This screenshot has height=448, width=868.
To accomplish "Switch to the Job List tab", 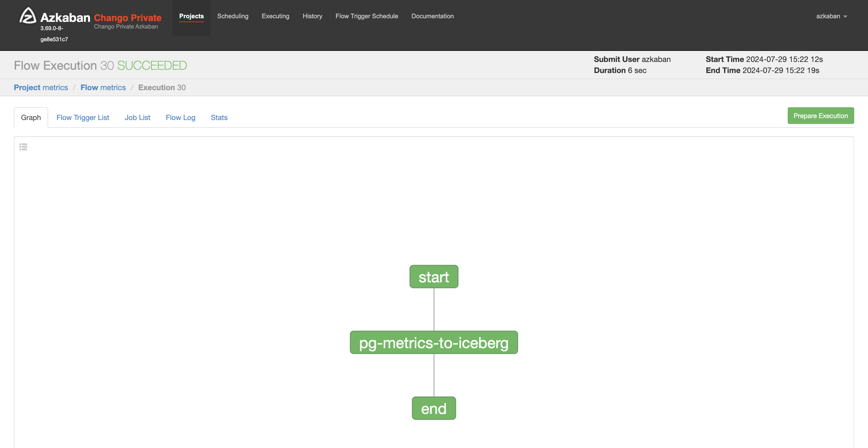I will pos(138,118).
